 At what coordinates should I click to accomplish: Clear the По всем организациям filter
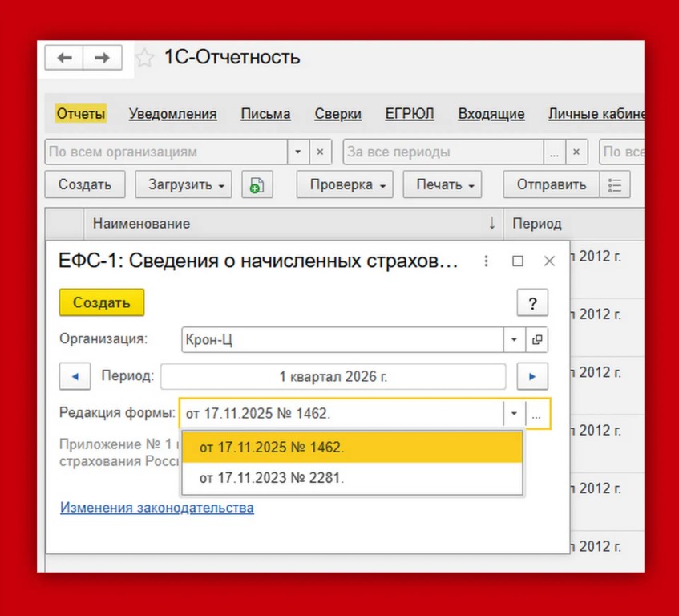click(320, 152)
